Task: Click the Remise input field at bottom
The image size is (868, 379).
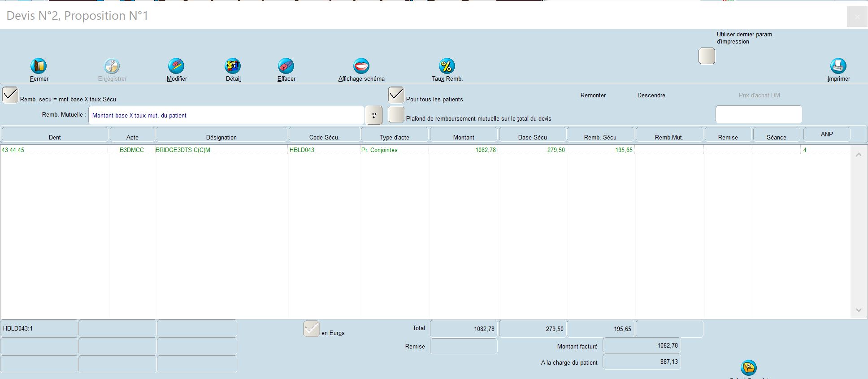Action: coord(464,346)
